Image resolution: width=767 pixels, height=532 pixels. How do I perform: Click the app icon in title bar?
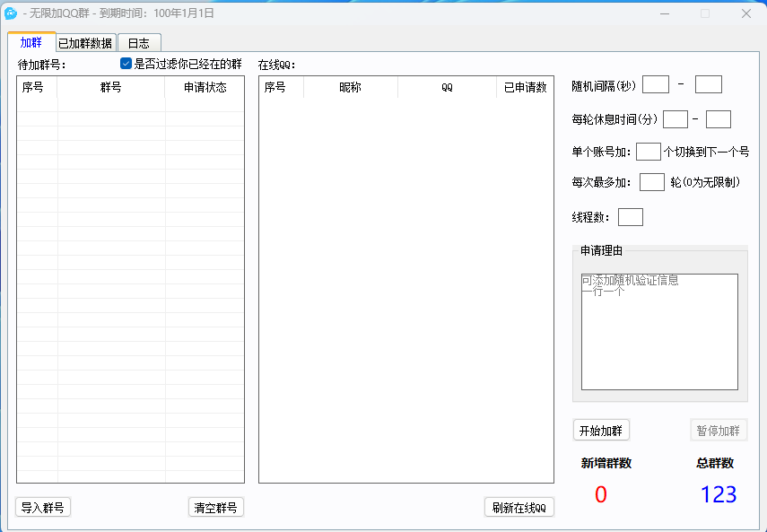(12, 13)
